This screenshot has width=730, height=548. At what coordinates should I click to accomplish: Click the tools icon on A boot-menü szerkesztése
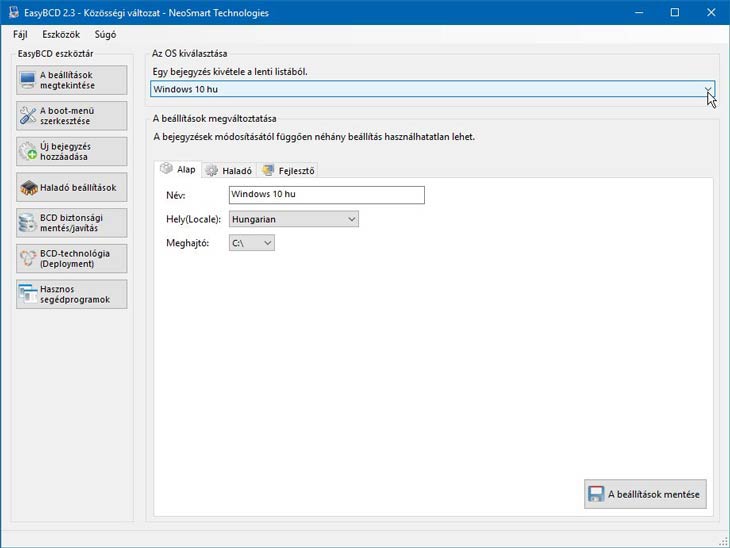28,116
